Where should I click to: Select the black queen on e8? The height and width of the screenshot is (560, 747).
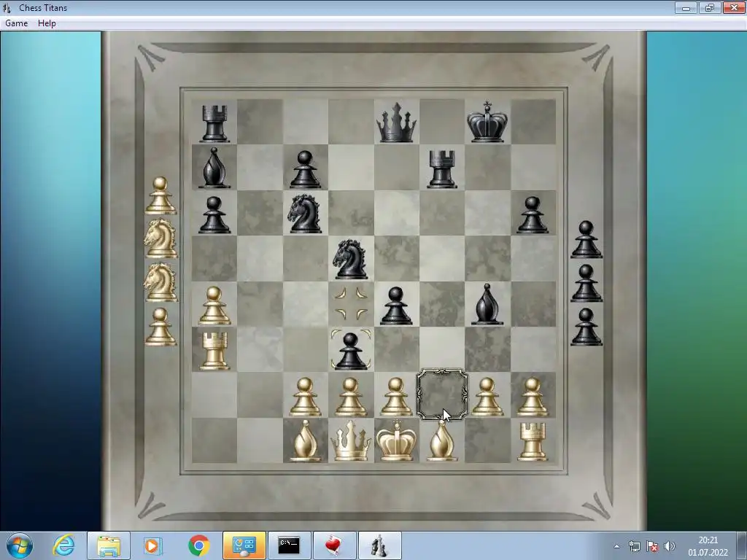(396, 122)
